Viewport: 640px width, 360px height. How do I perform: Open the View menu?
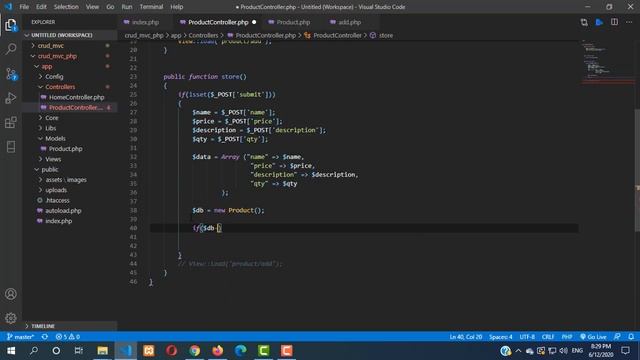coord(92,7)
